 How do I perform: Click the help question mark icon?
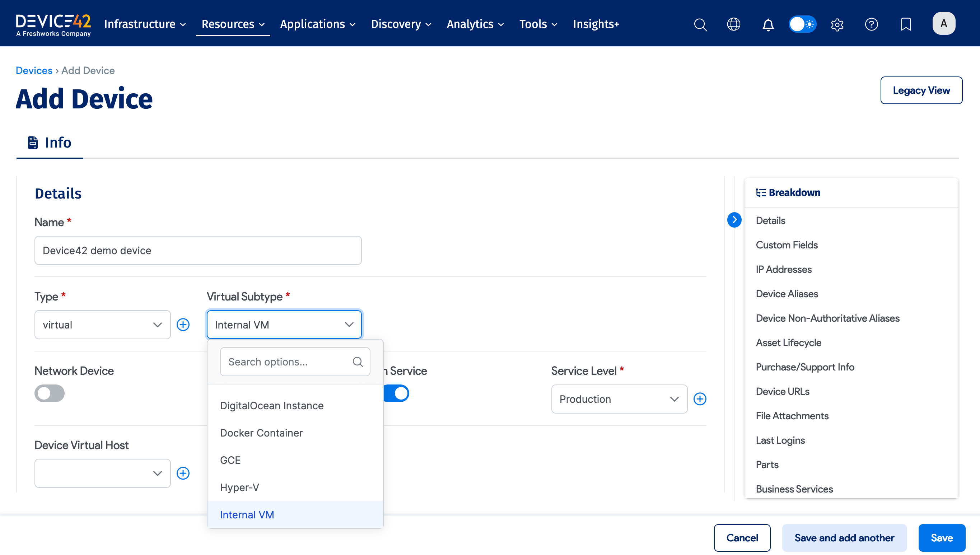(x=871, y=24)
